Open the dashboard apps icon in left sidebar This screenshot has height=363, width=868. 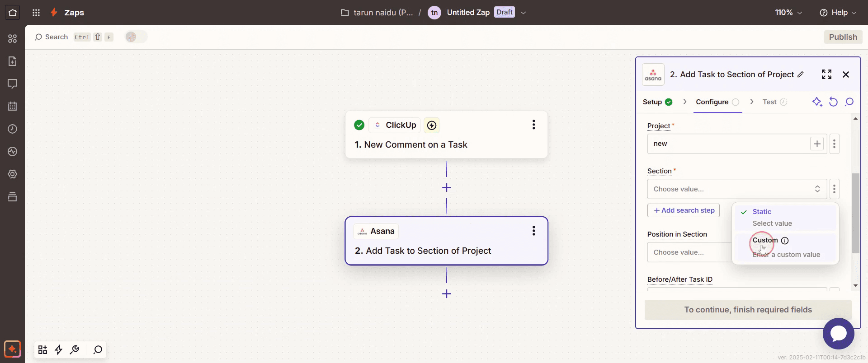tap(13, 39)
